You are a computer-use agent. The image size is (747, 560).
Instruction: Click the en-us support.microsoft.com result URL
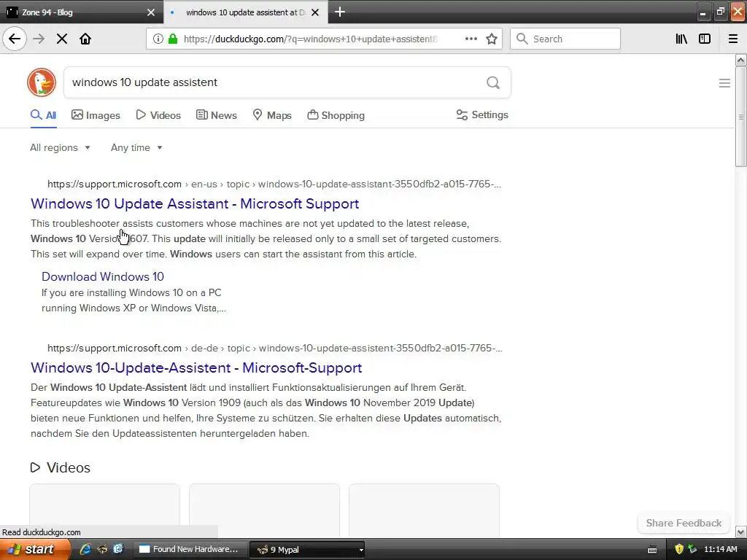tap(274, 184)
